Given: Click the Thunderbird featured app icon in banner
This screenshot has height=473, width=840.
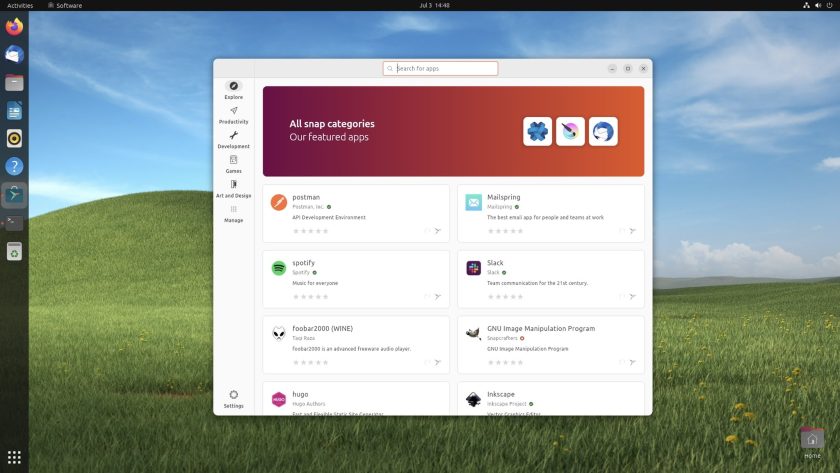Looking at the screenshot, I should tap(603, 131).
